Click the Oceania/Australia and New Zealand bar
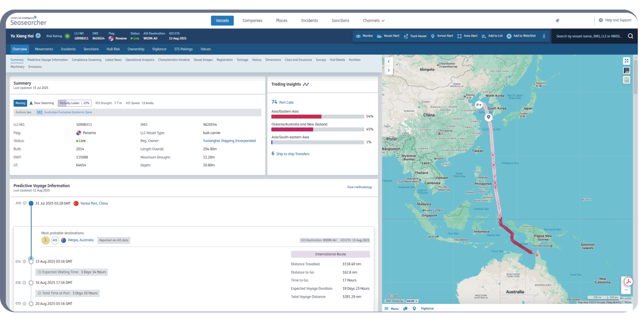Screen dimensions: 644x325 [x=317, y=129]
